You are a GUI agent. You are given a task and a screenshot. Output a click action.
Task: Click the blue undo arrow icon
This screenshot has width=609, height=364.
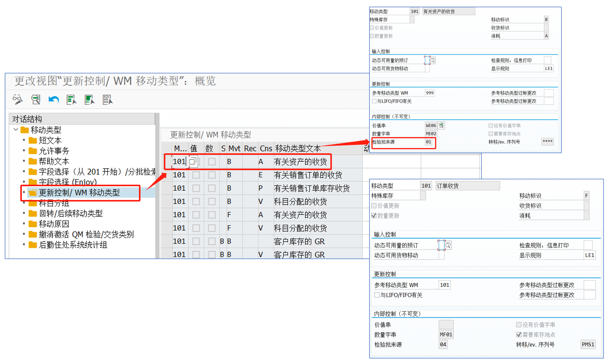tap(54, 100)
